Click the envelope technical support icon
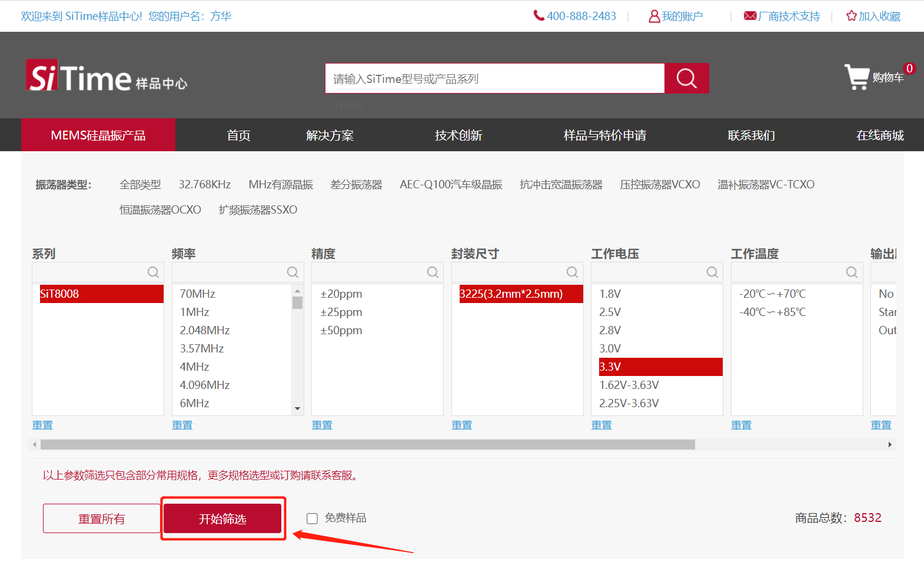The height and width of the screenshot is (569, 924). 750,16
